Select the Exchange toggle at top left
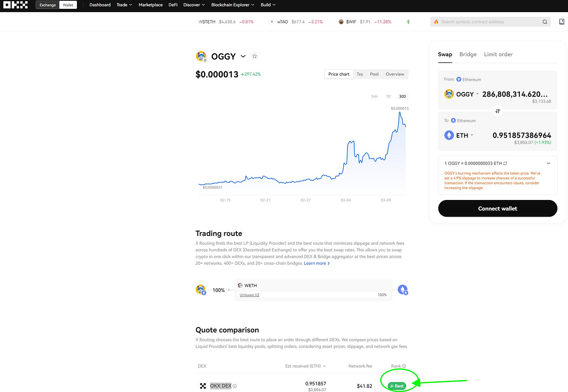Image resolution: width=568 pixels, height=392 pixels. (x=47, y=5)
